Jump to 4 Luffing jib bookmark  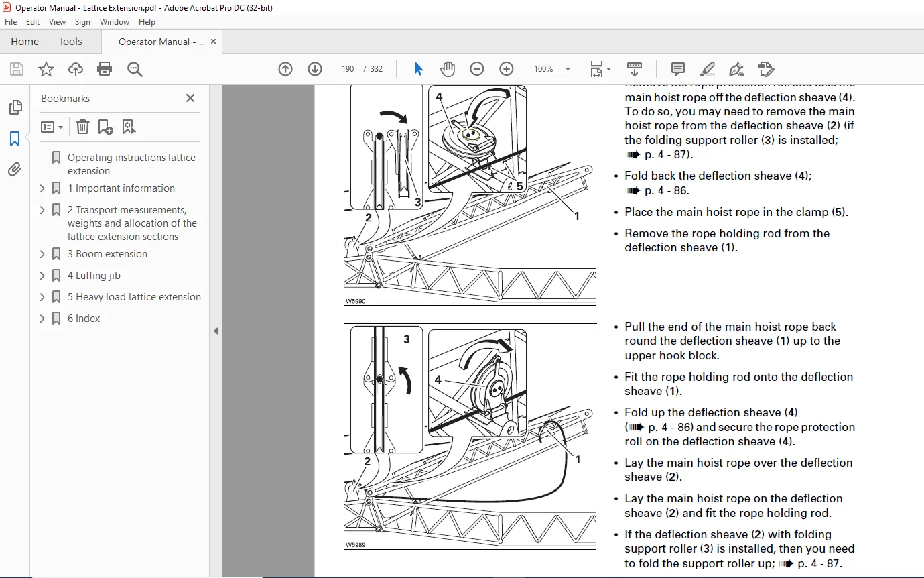94,276
